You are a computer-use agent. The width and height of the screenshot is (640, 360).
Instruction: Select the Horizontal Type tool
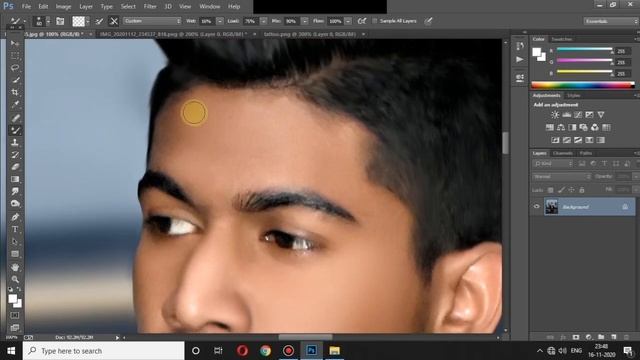point(15,229)
